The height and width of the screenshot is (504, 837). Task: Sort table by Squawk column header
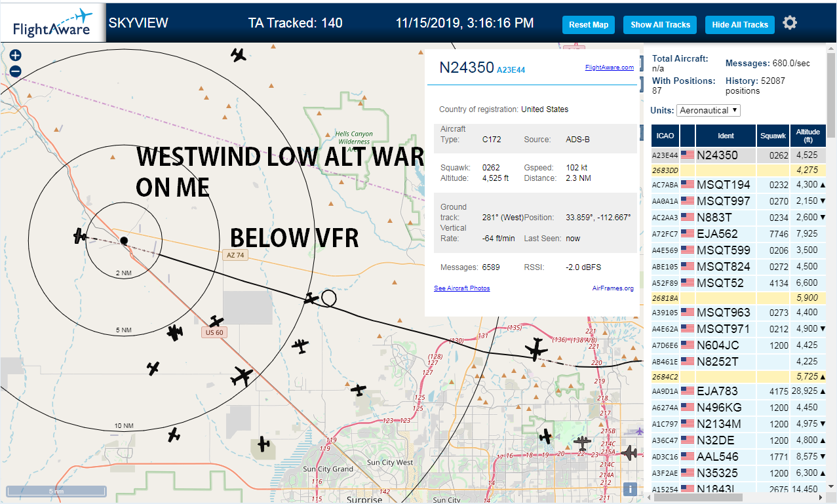pos(773,136)
